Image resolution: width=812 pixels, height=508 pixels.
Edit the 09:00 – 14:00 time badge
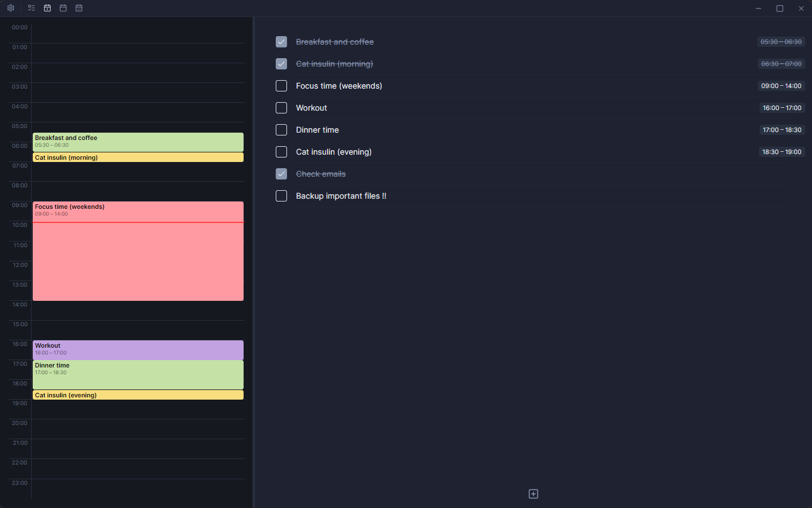pyautogui.click(x=781, y=86)
